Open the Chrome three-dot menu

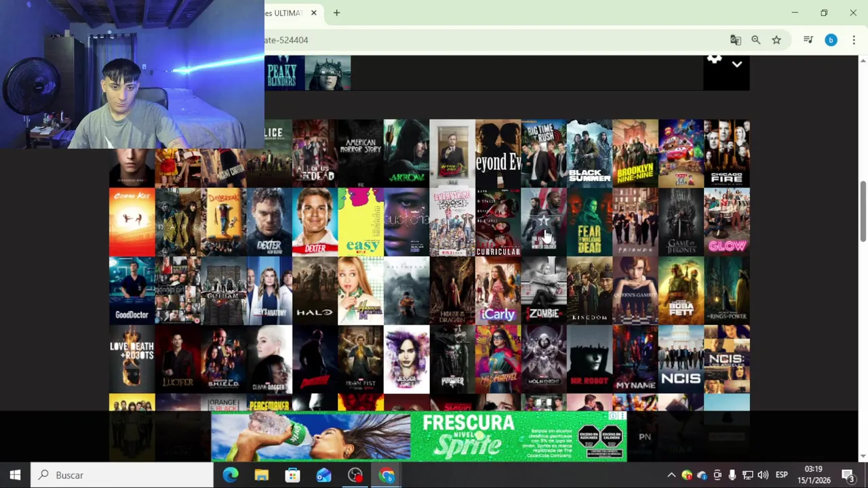(854, 40)
